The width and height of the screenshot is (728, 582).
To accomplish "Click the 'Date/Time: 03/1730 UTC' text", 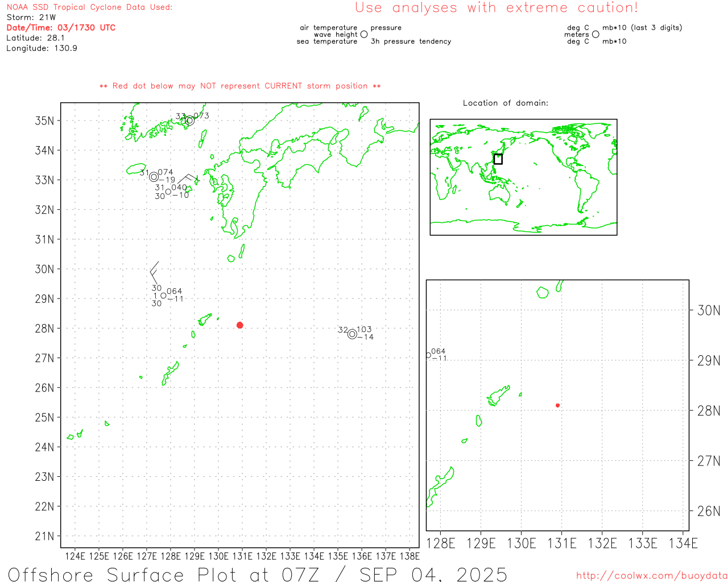I will pos(61,27).
